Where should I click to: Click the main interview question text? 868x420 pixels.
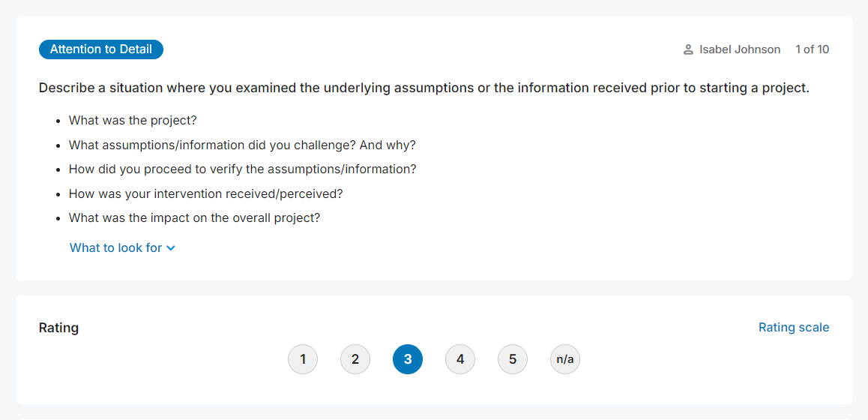click(x=424, y=88)
